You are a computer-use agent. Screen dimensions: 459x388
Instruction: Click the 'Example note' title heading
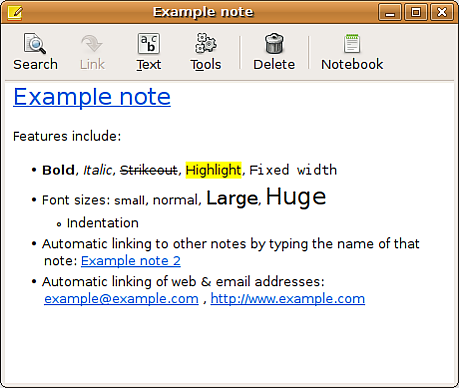pos(92,97)
